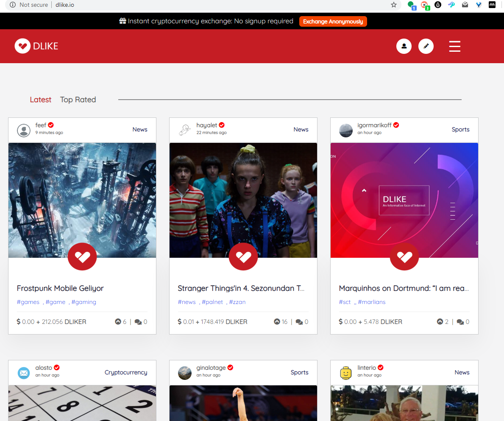Open the hamburger menu
This screenshot has width=504, height=421.
click(455, 46)
